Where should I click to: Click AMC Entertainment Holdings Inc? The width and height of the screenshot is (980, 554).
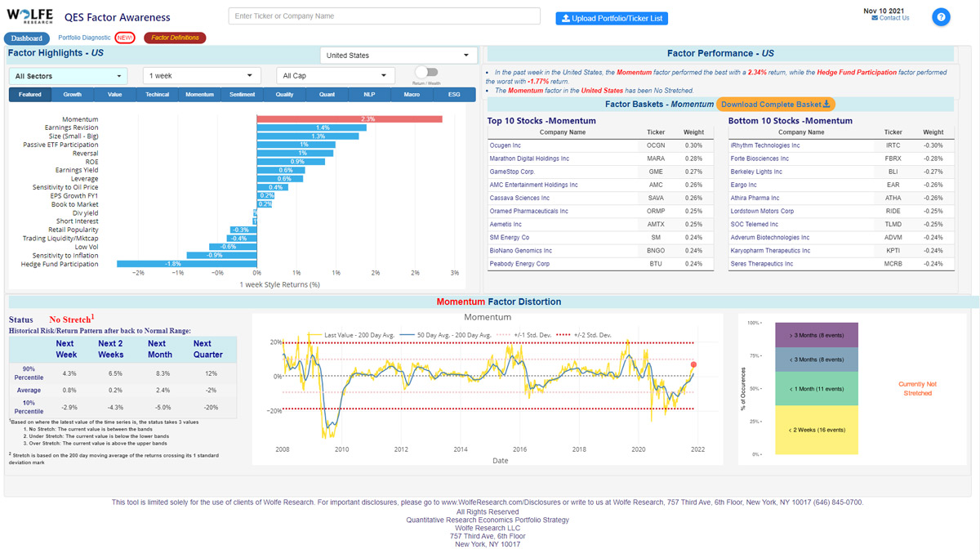pyautogui.click(x=533, y=185)
